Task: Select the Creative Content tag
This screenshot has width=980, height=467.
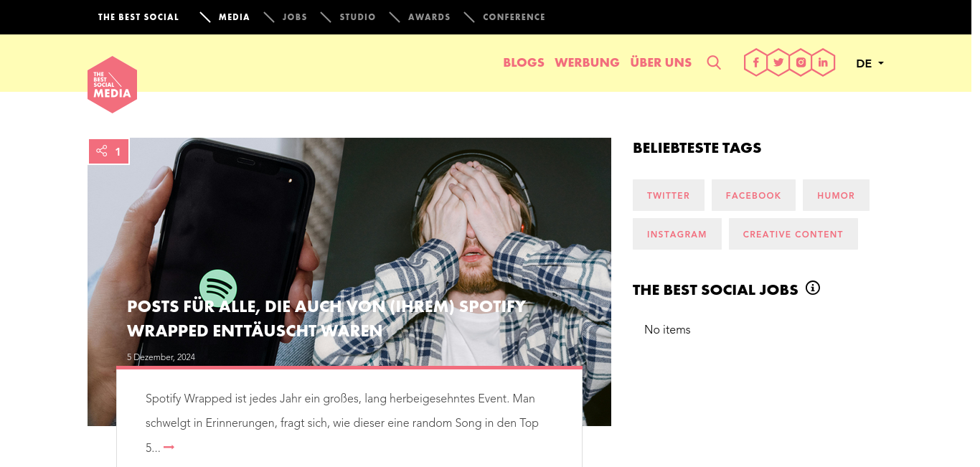Action: 793,234
